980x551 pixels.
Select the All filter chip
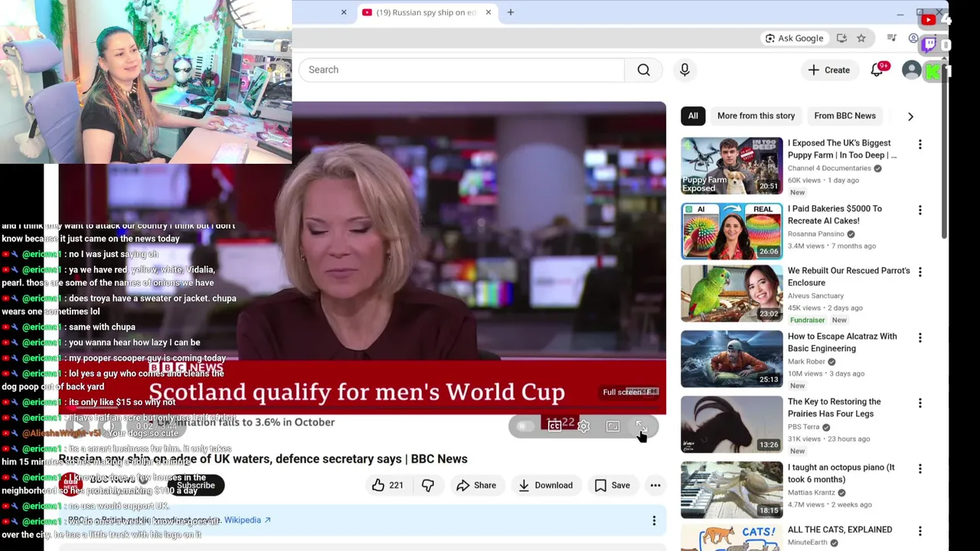(x=693, y=116)
